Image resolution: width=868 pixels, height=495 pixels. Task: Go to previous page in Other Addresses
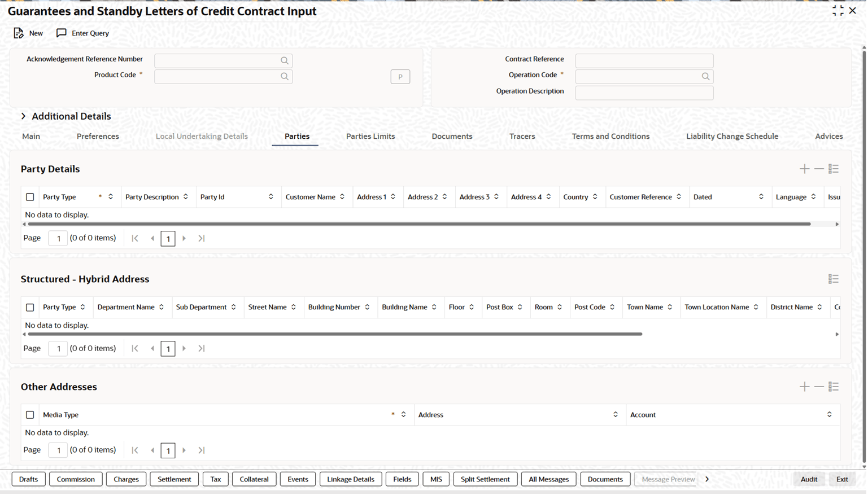[152, 450]
